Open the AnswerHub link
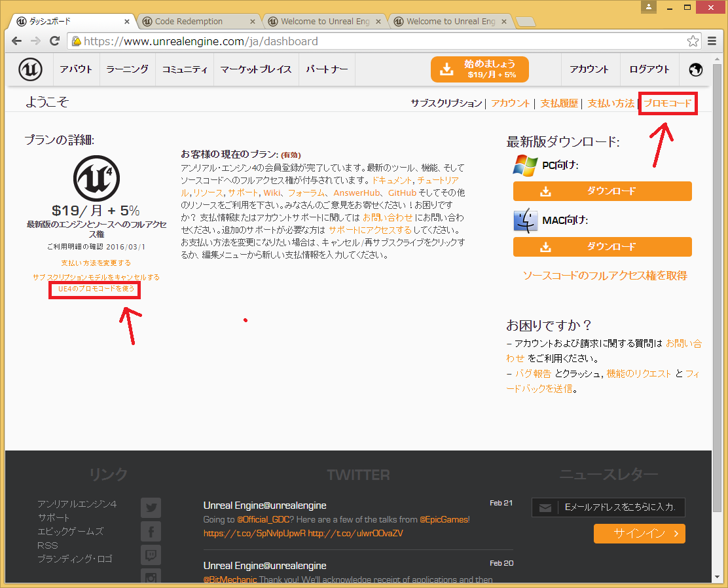 point(357,193)
